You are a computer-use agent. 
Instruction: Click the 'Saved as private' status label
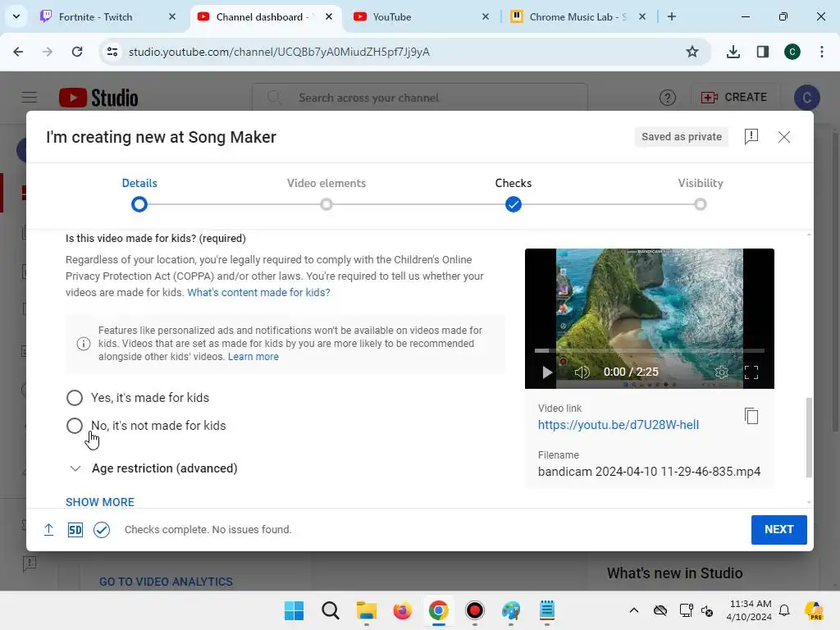682,137
